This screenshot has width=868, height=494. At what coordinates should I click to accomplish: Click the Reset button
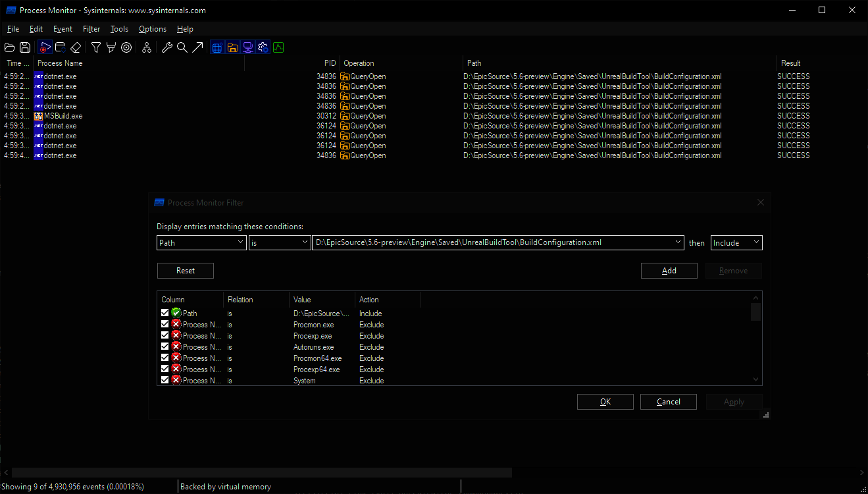click(x=185, y=271)
